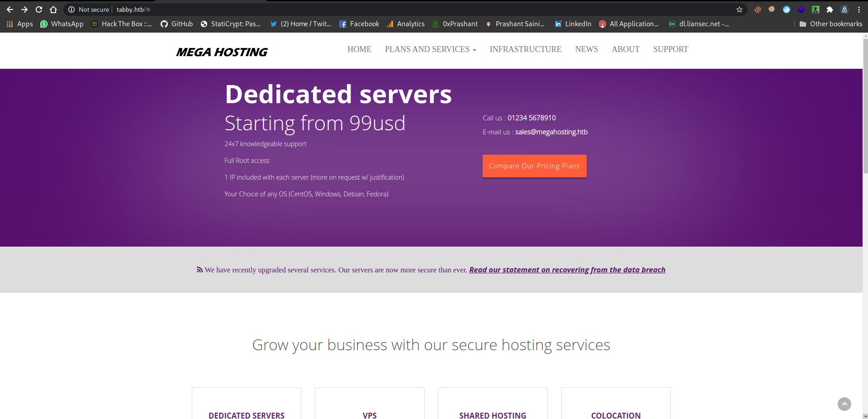The height and width of the screenshot is (419, 868).
Task: Click the scroll-to-top arrow button
Action: 844,404
